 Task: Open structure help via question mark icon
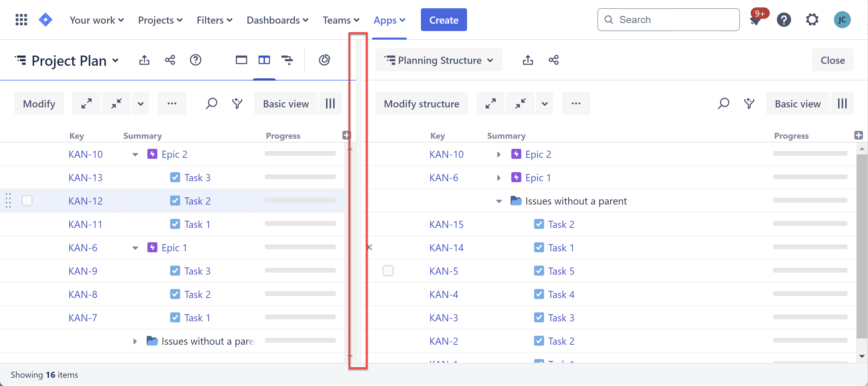(x=195, y=60)
